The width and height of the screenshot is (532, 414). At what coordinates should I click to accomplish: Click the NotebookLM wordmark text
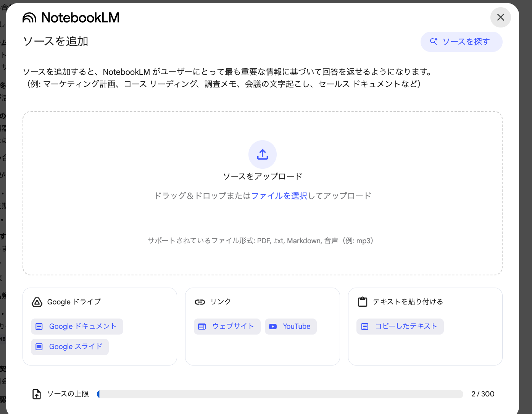[x=80, y=18]
